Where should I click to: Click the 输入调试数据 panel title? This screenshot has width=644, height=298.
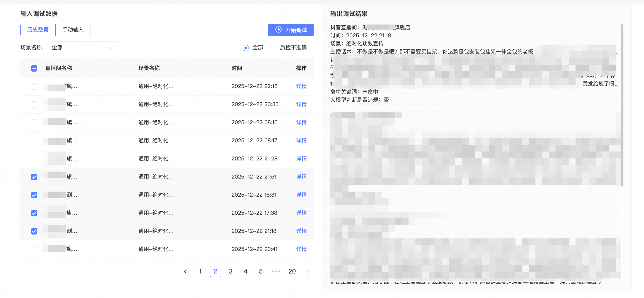pos(39,14)
